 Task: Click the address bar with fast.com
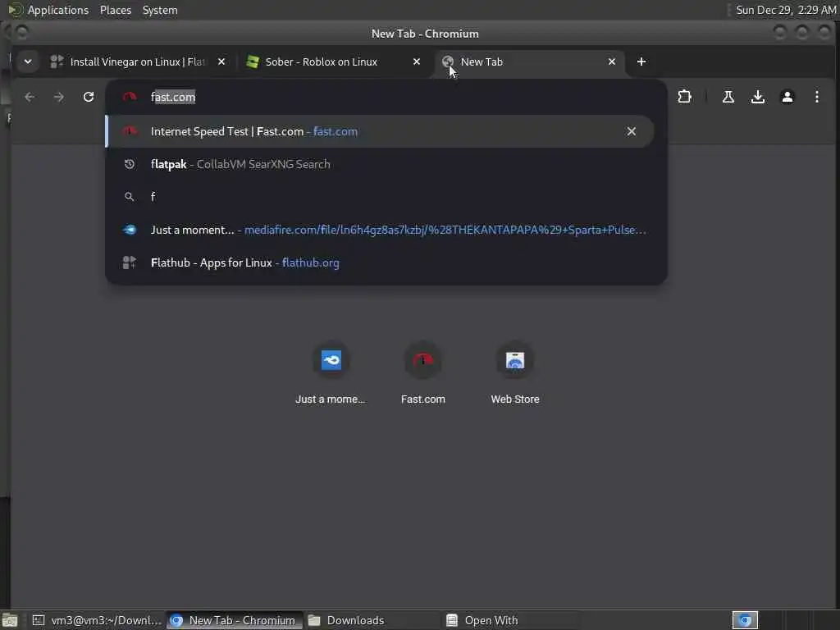[386, 97]
